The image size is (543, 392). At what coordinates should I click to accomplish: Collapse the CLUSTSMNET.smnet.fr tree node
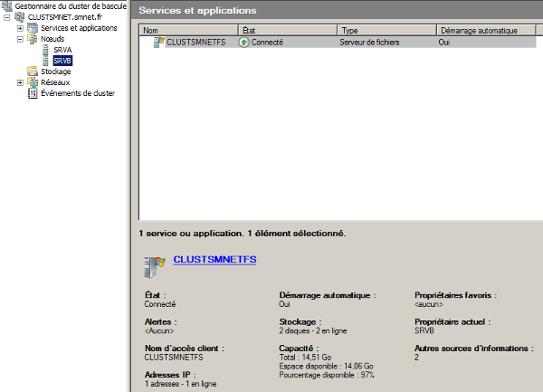click(x=8, y=17)
